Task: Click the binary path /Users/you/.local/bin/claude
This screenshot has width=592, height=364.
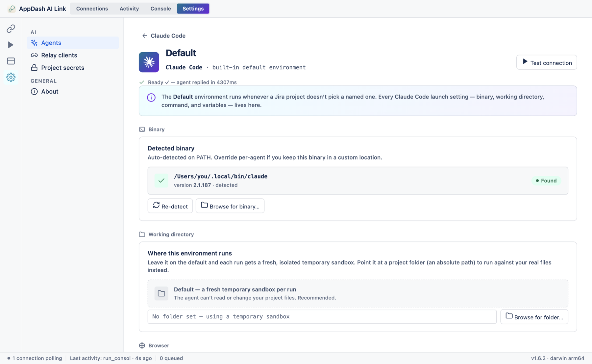Action: pyautogui.click(x=221, y=176)
